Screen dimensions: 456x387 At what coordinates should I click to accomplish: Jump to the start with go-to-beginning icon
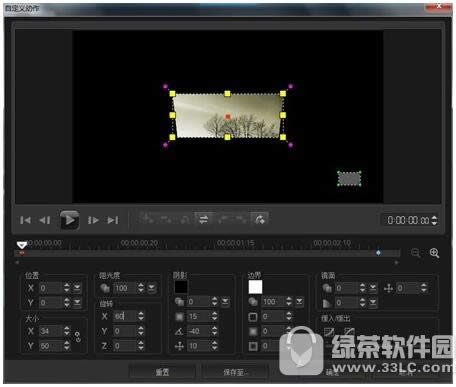pyautogui.click(x=25, y=220)
